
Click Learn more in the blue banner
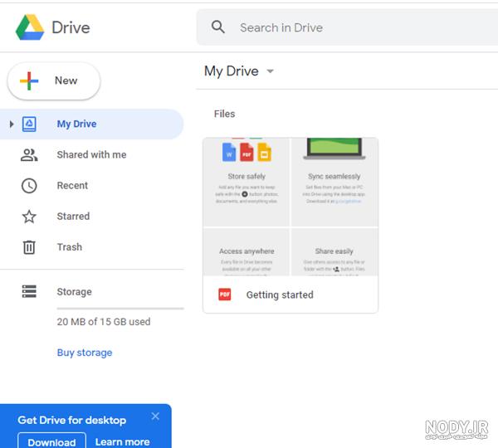(x=122, y=441)
